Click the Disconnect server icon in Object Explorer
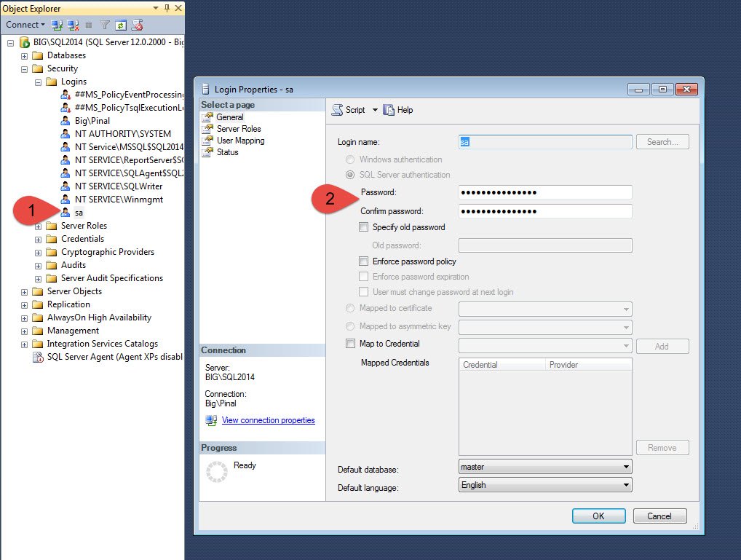Image resolution: width=741 pixels, height=560 pixels. click(74, 25)
